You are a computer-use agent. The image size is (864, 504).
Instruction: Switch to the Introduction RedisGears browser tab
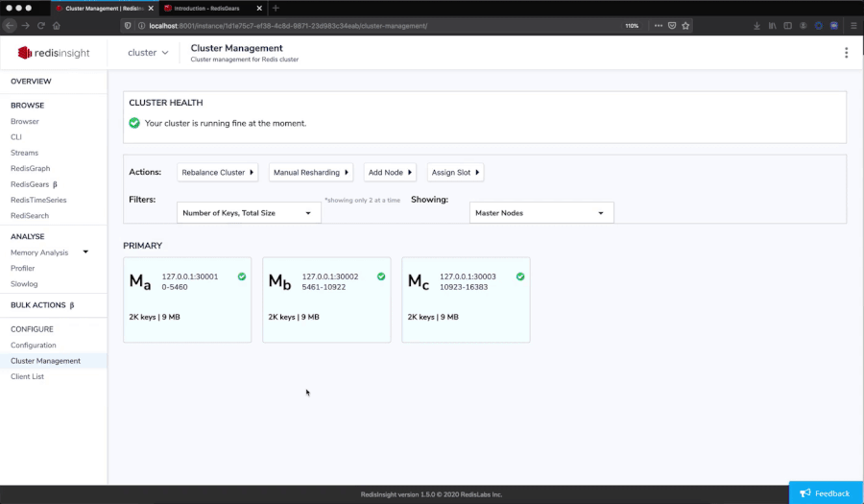208,8
